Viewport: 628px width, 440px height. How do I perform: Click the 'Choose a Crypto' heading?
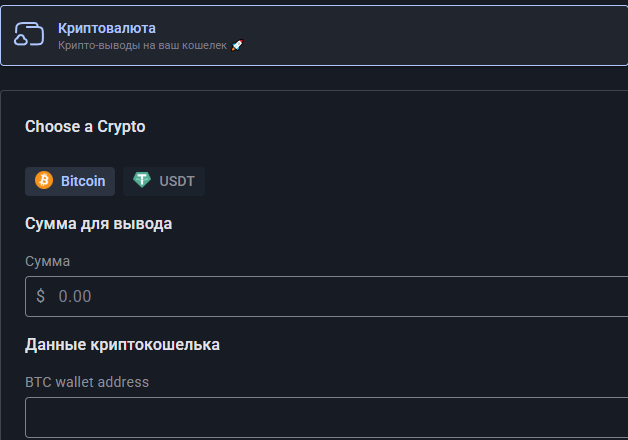point(85,127)
